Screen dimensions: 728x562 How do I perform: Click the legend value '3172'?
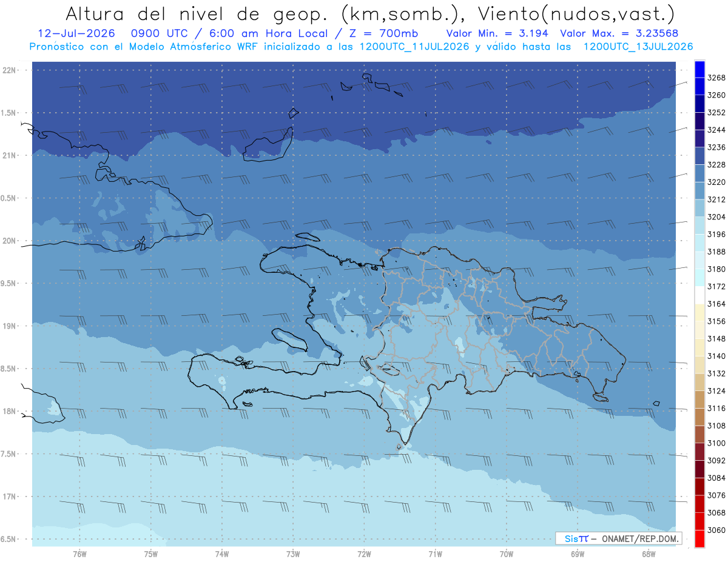(716, 286)
